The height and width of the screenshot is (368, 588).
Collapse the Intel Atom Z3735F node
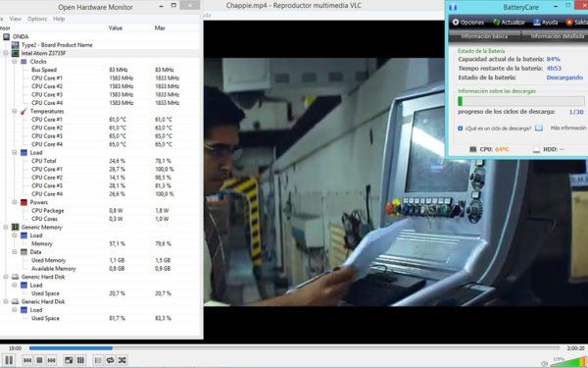(6, 53)
